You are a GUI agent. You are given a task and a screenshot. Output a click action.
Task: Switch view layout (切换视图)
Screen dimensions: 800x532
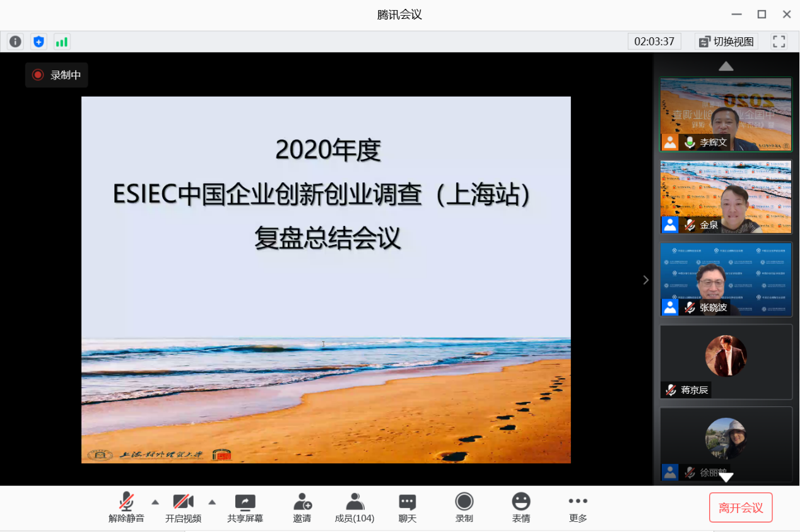click(726, 42)
